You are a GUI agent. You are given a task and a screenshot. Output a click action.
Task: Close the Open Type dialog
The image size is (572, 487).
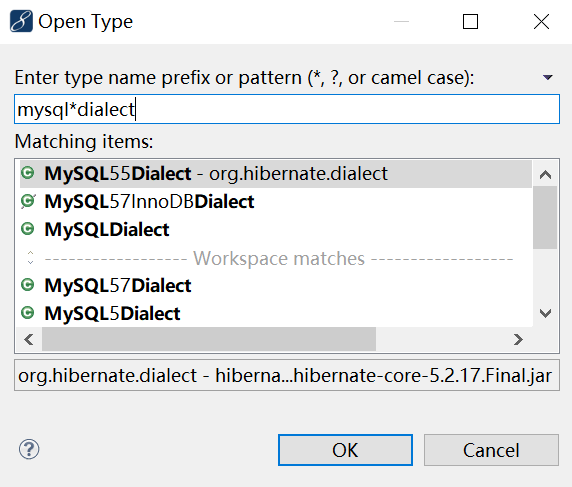click(541, 22)
